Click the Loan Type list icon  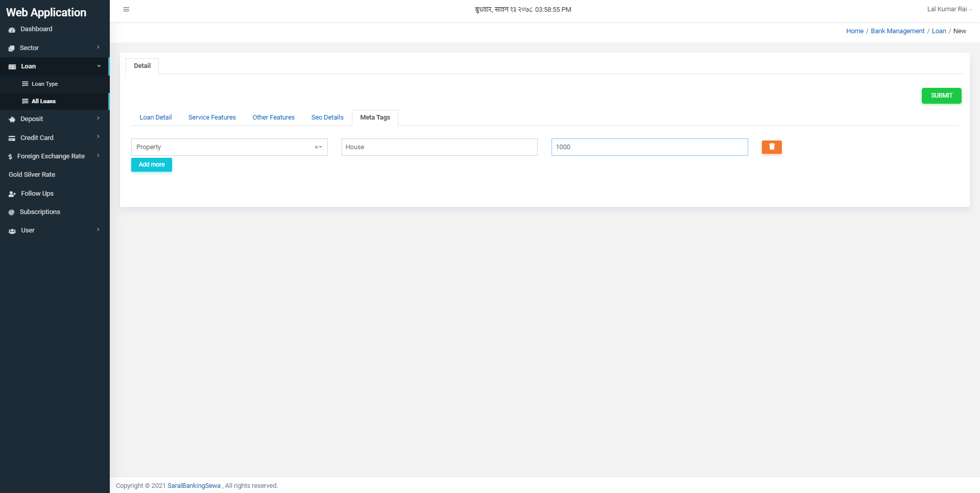coord(25,84)
